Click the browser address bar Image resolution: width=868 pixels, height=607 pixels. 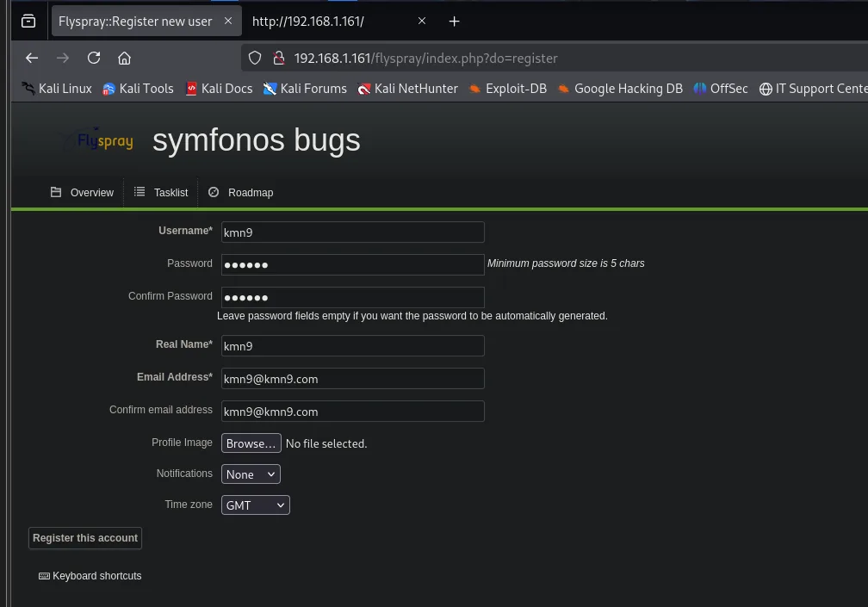coord(554,58)
